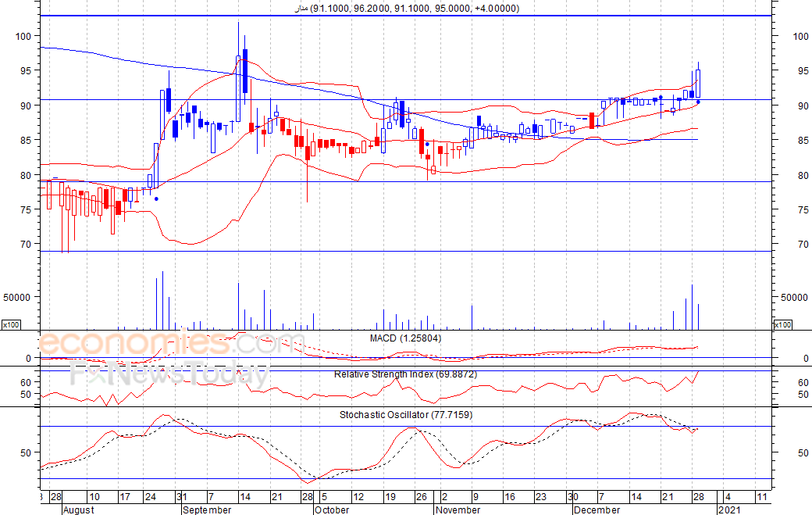Screen dimensions: 812x515
Task: Click the 100 price label on left axis
Action: point(23,36)
